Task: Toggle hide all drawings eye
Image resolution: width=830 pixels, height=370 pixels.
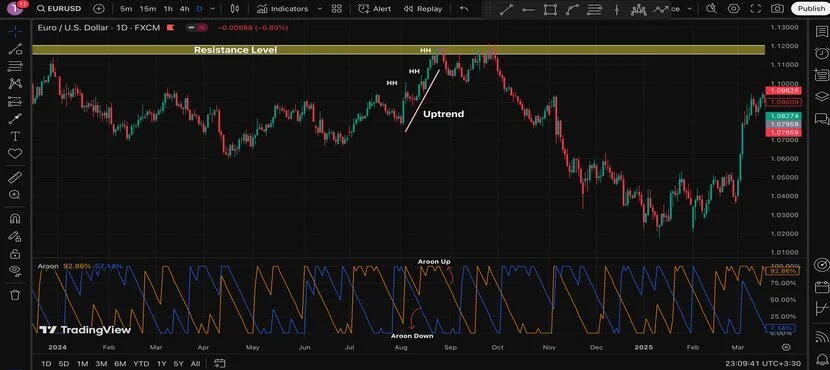Action: (15, 271)
